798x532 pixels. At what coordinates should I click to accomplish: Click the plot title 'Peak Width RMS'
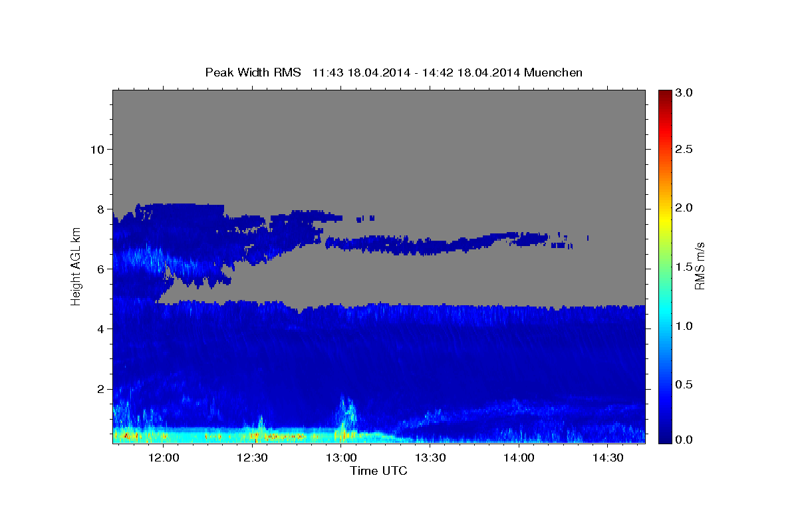pyautogui.click(x=253, y=72)
